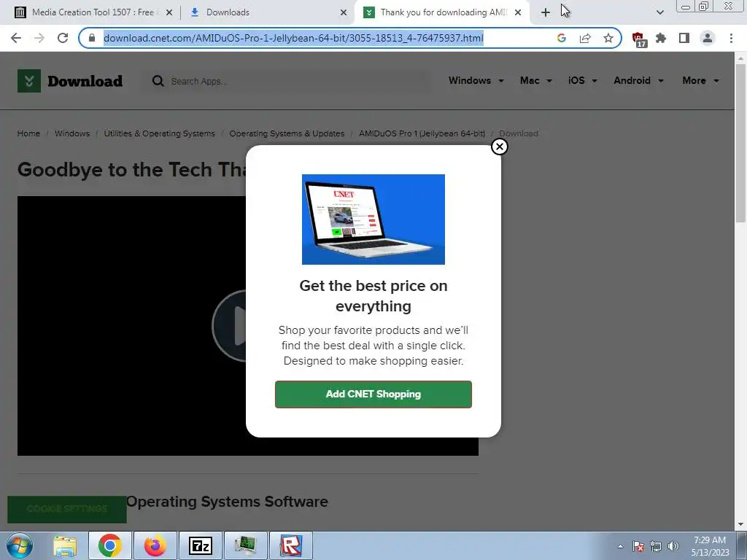
Task: Click the page vertical scrollbar thumb
Action: pos(740,143)
